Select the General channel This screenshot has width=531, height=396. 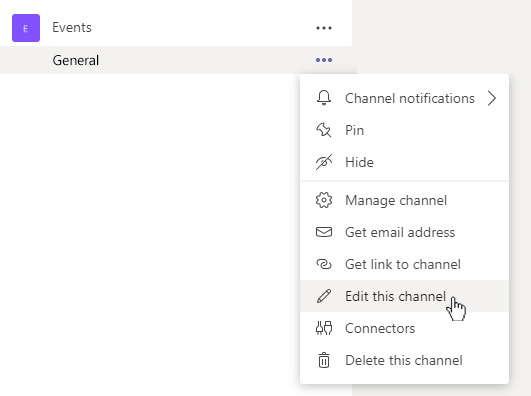[x=76, y=60]
